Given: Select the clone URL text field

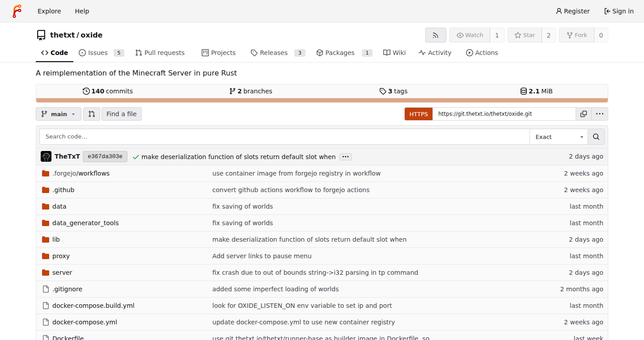Looking at the screenshot, I should [504, 114].
